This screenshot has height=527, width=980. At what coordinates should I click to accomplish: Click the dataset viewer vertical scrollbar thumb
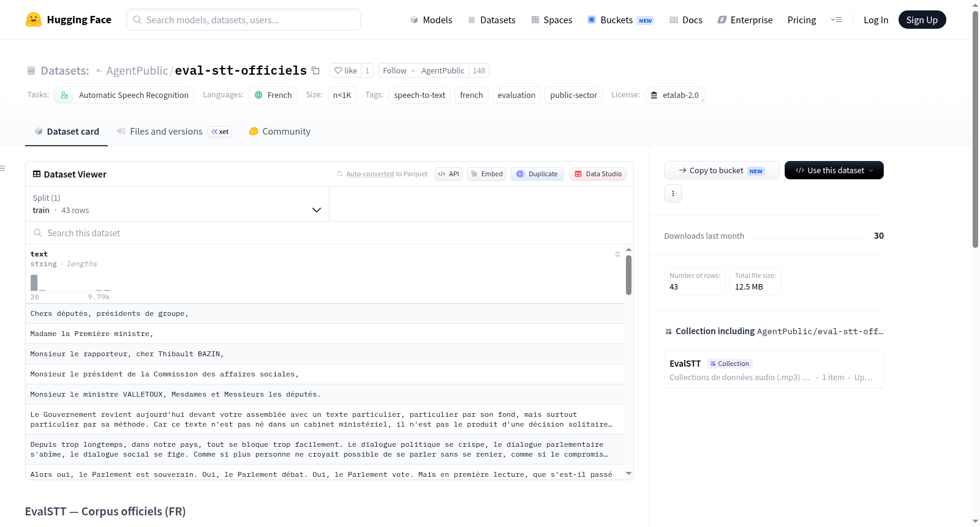628,275
